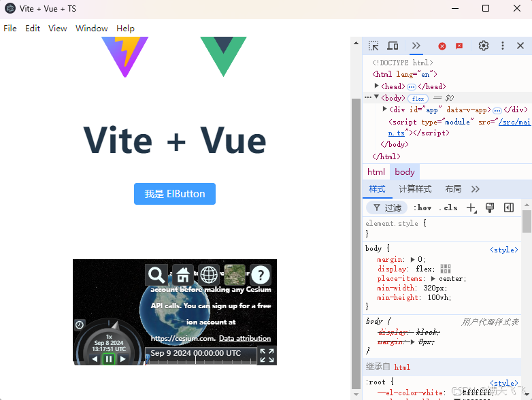Click the element.style rule block
This screenshot has height=400, width=532.
[x=442, y=229]
